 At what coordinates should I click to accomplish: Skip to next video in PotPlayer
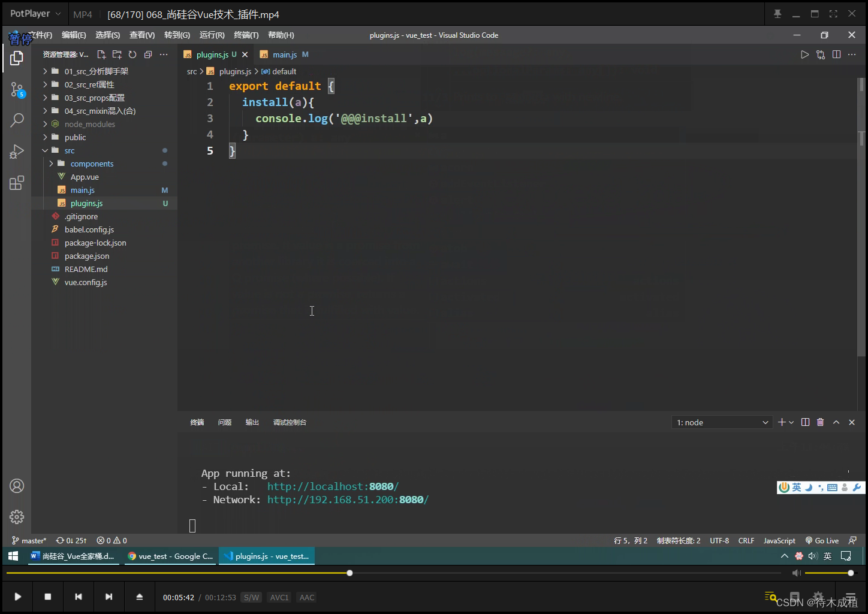pos(108,597)
